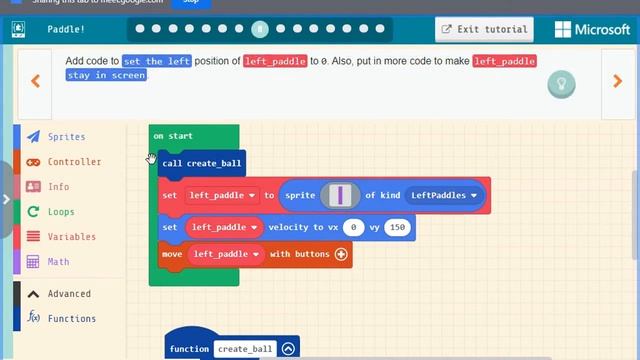Click the 'stay in screen' highlighted snippet
The width and height of the screenshot is (640, 360).
point(106,75)
